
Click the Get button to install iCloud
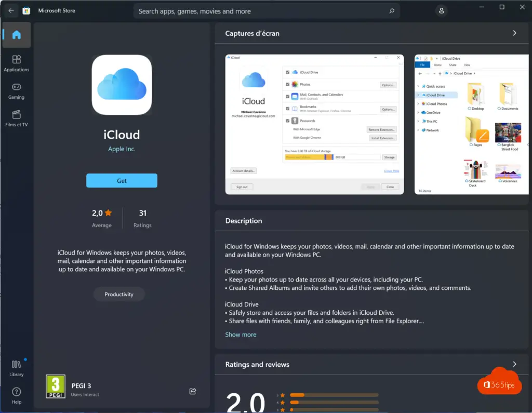(x=122, y=181)
